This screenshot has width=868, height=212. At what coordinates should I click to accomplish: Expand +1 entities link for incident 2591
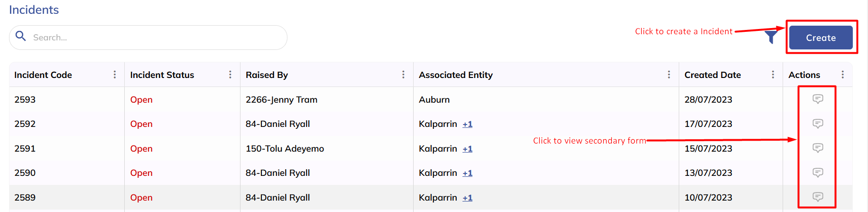point(468,149)
